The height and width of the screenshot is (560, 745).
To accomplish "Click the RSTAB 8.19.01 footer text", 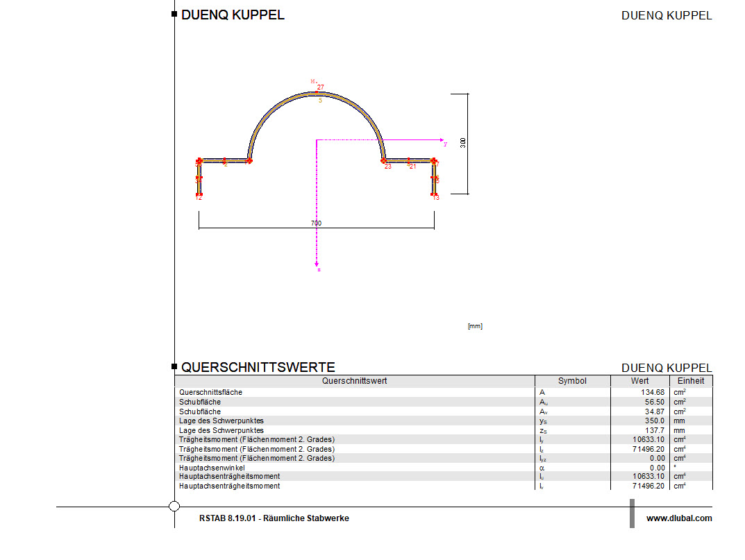I will click(x=274, y=518).
